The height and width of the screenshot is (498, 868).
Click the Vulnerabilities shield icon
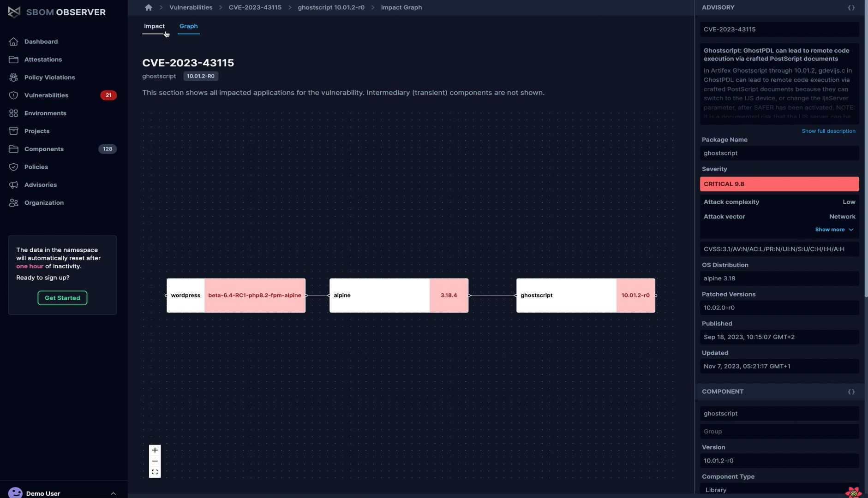tap(13, 95)
